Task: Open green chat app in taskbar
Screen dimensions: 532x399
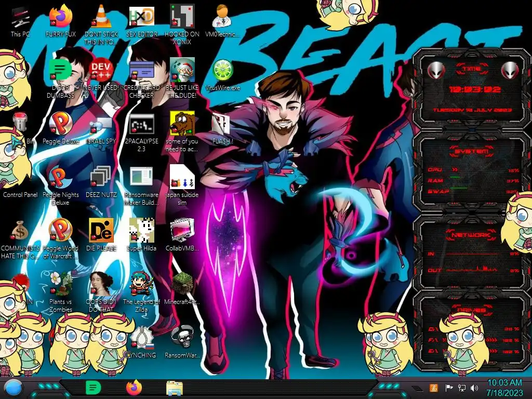Action: tap(93, 388)
